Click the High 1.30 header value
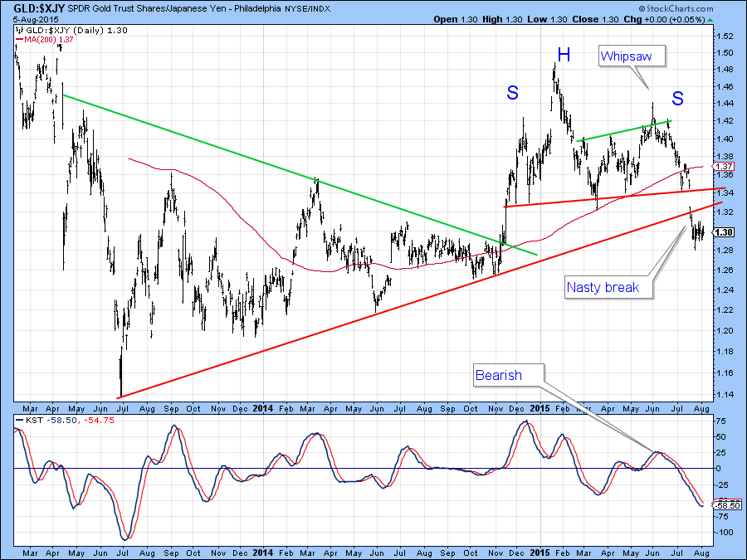The height and width of the screenshot is (560, 747). pyautogui.click(x=502, y=20)
